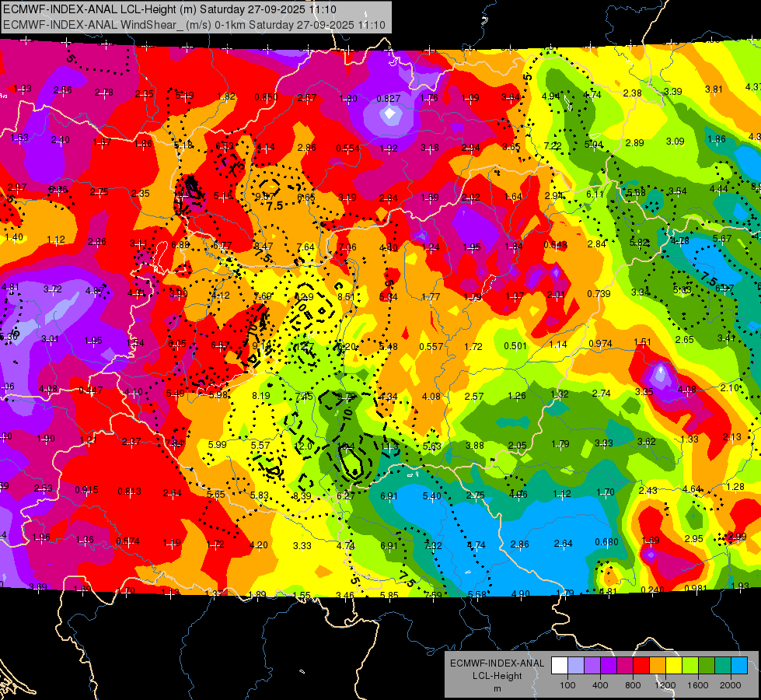Click the wind shear value 0.554
The image size is (761, 700).
348,148
